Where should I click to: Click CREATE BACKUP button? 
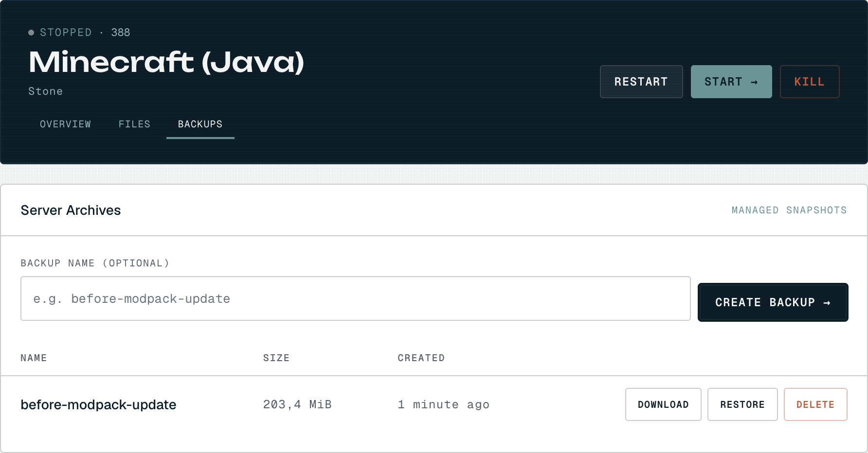coord(773,302)
